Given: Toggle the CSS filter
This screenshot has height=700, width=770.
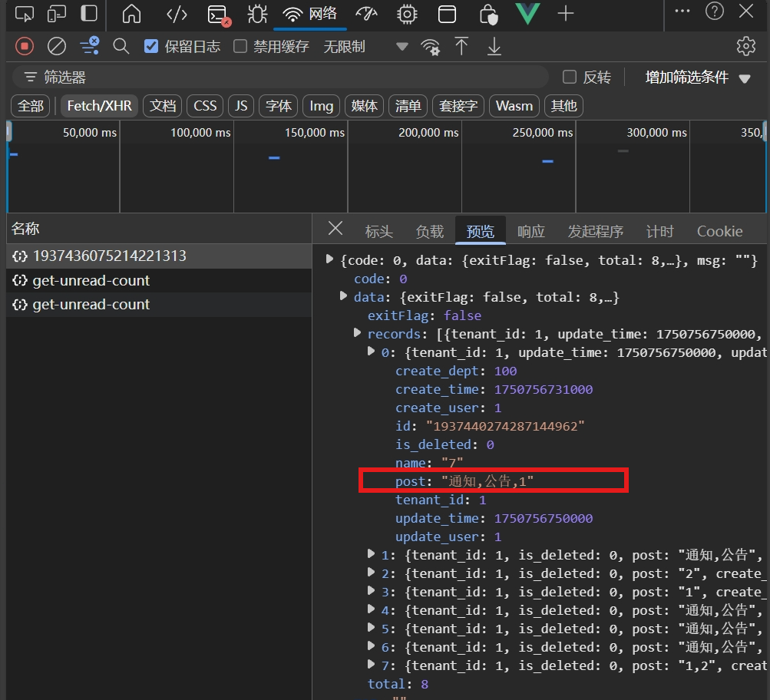Looking at the screenshot, I should [x=205, y=106].
